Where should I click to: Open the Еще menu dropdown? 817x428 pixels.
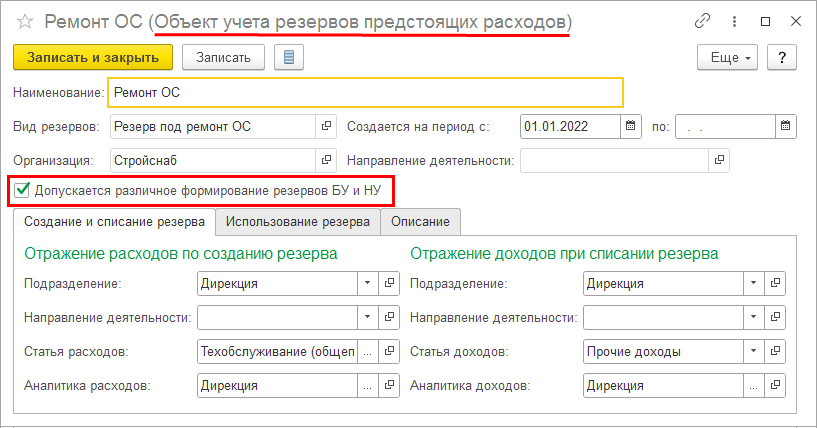pos(727,57)
